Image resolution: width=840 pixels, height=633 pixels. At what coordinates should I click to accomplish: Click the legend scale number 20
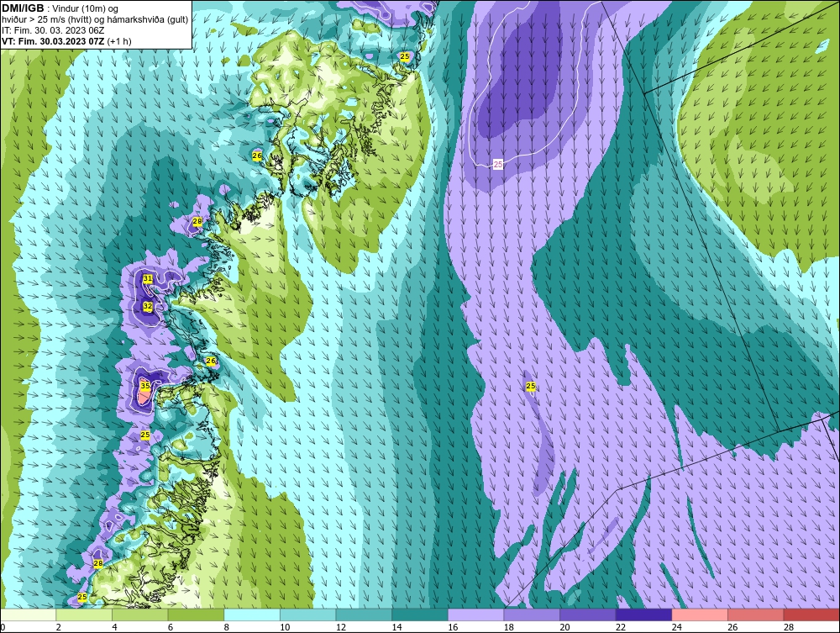click(x=564, y=627)
